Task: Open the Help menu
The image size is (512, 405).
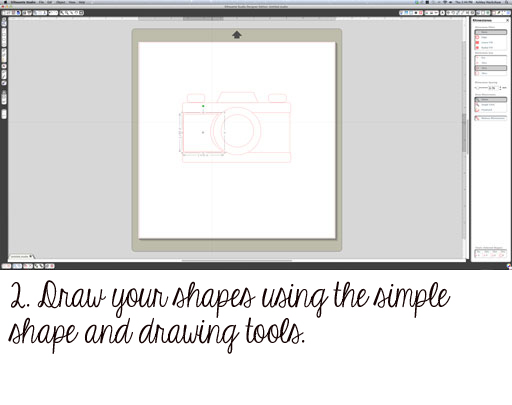Action: click(x=82, y=2)
